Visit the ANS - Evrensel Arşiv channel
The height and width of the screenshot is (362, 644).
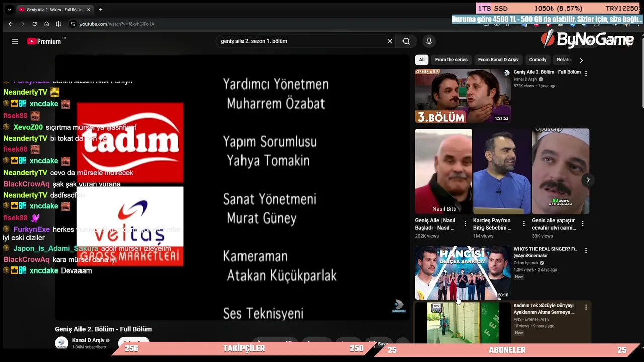531,319
